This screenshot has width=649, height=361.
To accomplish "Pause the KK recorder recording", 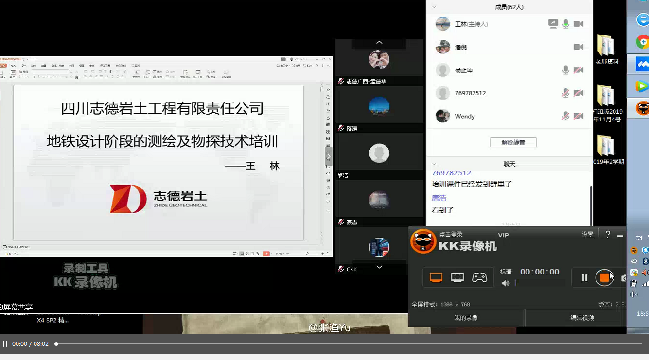I will coord(584,277).
